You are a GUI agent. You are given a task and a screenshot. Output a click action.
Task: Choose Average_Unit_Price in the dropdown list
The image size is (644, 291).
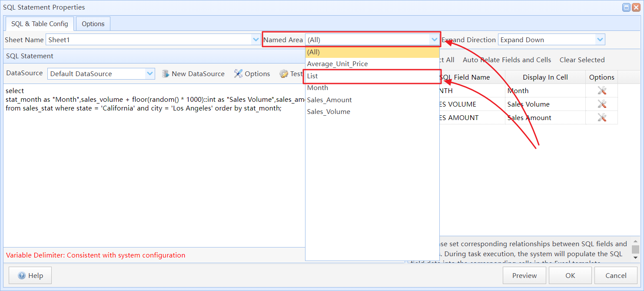(337, 64)
